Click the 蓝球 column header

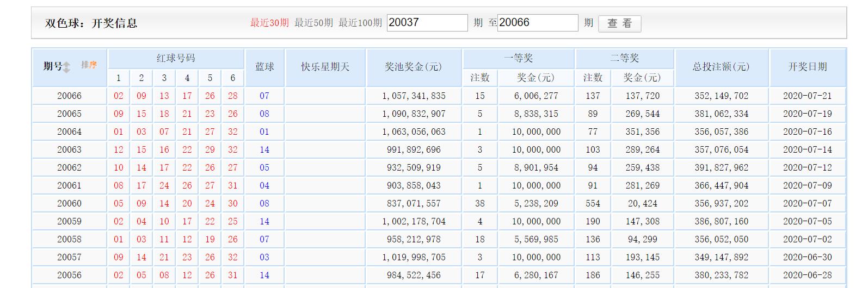[264, 67]
